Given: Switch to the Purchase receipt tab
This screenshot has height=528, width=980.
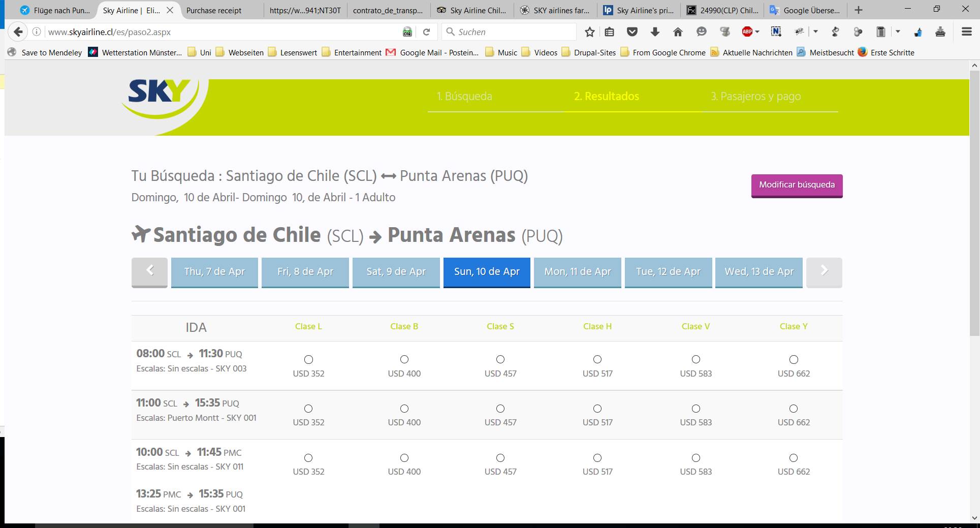Looking at the screenshot, I should 214,10.
